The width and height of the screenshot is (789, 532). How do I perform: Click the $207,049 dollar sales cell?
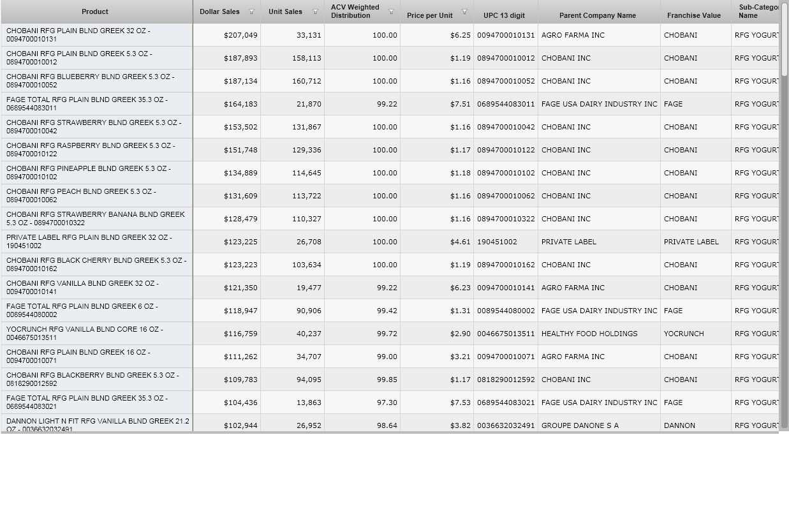pos(240,35)
